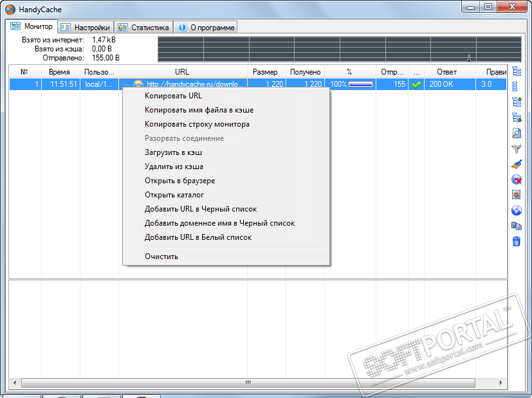Click the funnel filter icon

coord(517,149)
